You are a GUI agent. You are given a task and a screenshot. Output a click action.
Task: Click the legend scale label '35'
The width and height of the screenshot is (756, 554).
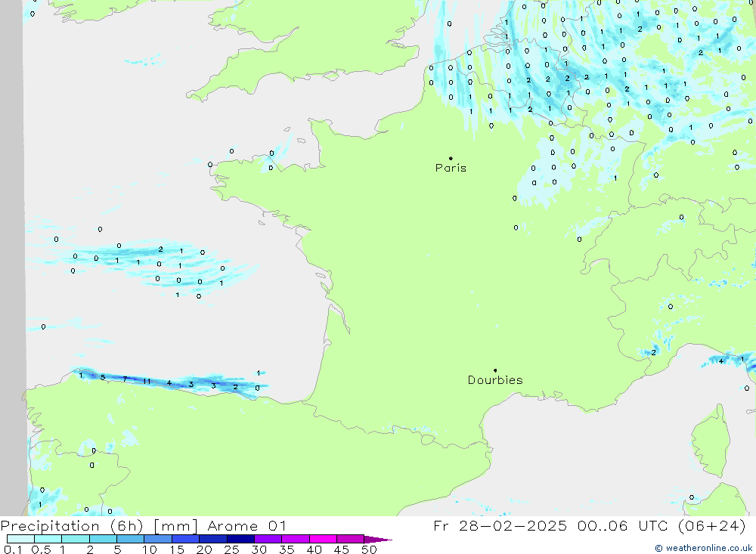(287, 549)
